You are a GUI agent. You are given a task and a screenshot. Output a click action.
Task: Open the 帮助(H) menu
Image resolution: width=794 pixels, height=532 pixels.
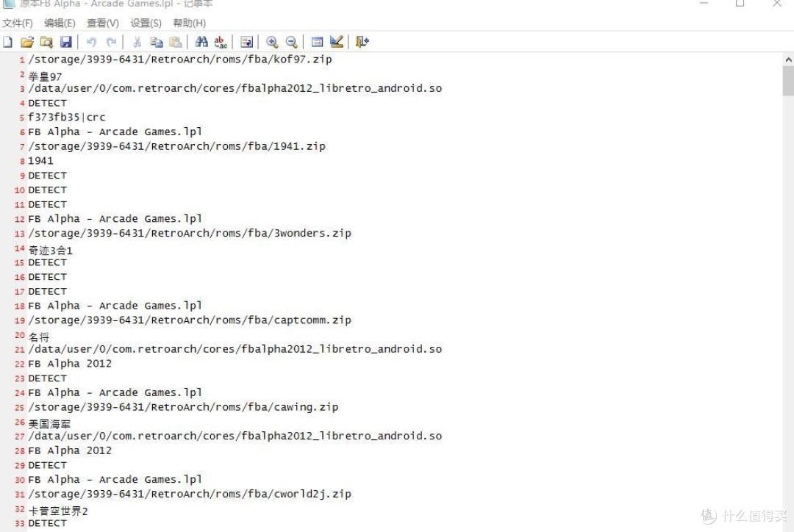tap(190, 24)
